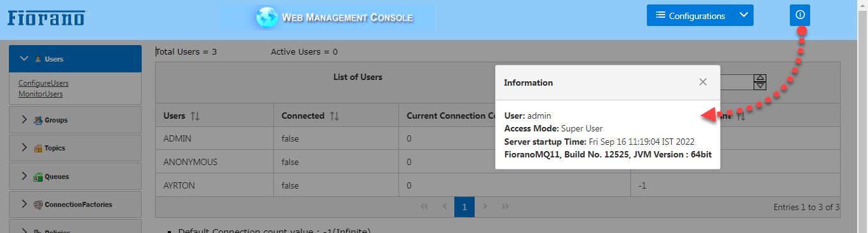Click the Fiorano logo
Viewport: 868px width, 233px height.
pyautogui.click(x=46, y=17)
